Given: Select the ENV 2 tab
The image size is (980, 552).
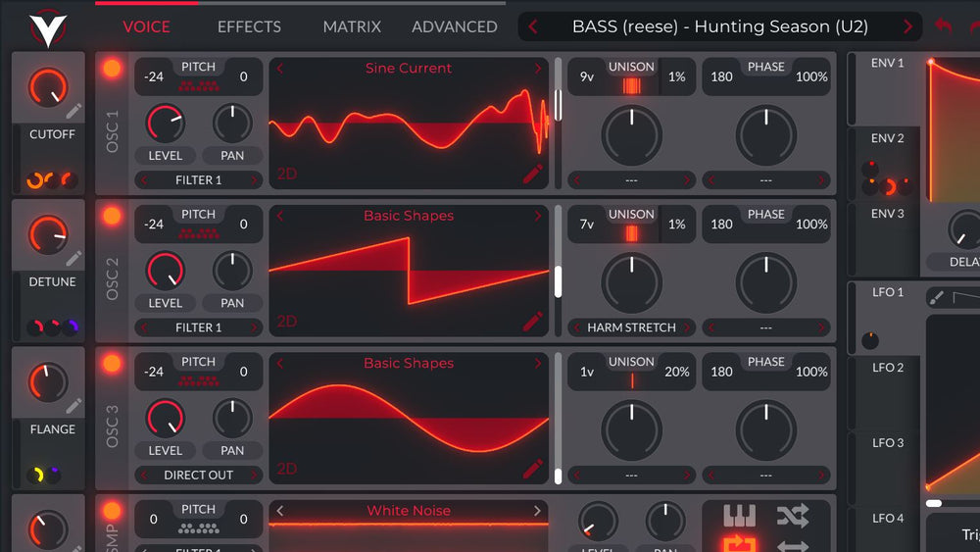Looking at the screenshot, I should (x=887, y=138).
